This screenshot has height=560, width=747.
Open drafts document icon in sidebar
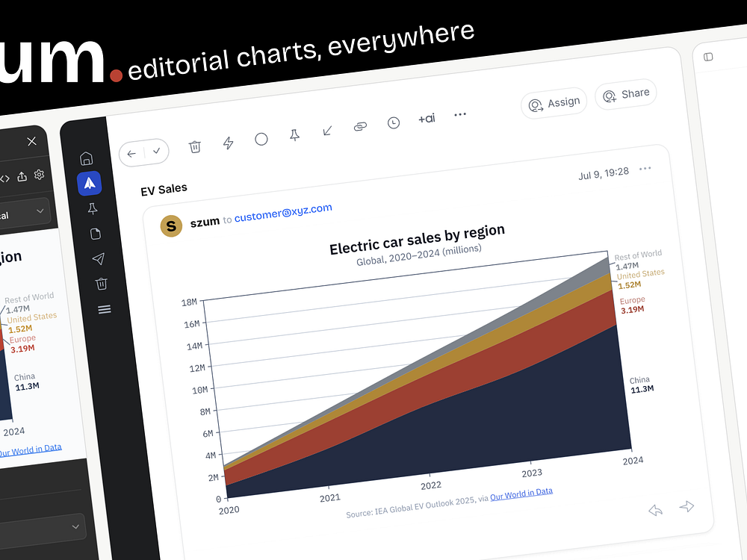pos(96,234)
